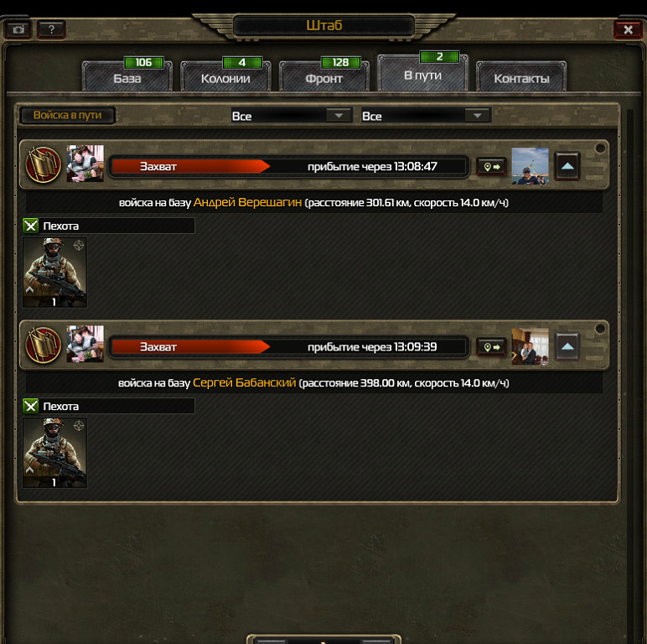Open the first Все filter dropdown
The height and width of the screenshot is (644, 647).
292,116
